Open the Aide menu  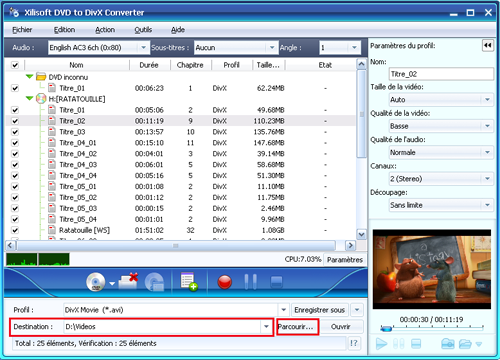178,30
